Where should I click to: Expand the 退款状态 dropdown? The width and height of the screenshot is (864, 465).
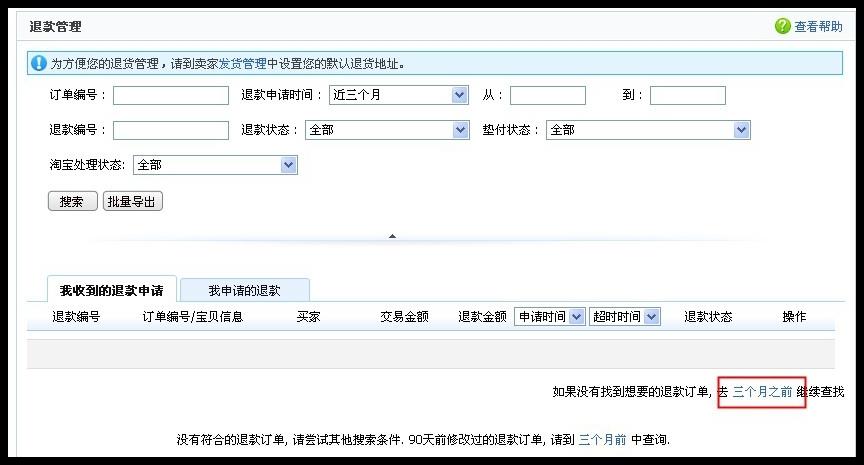pos(387,130)
